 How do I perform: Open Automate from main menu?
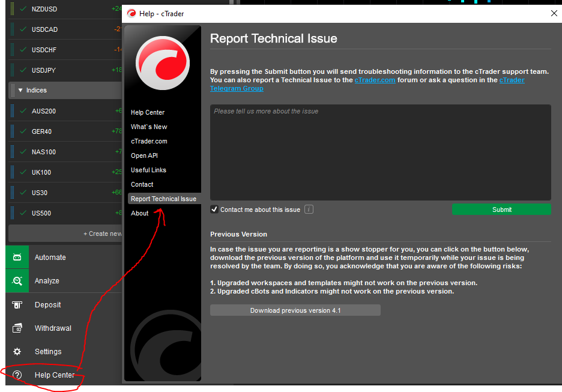(x=64, y=258)
